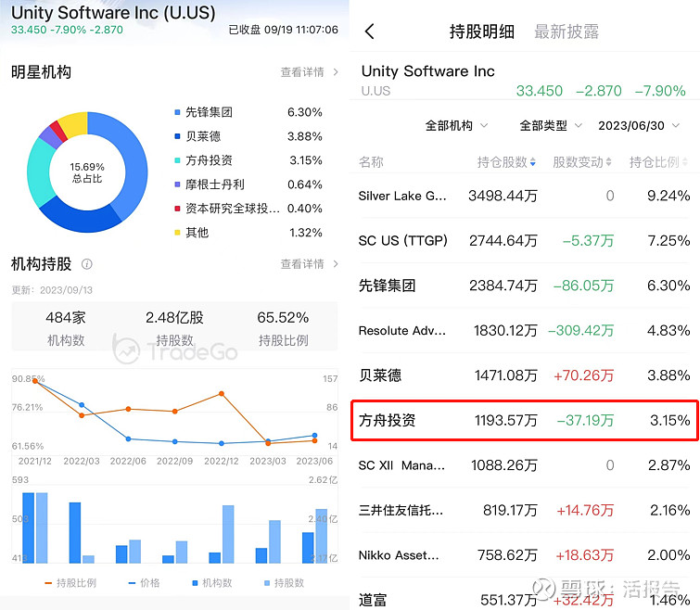Open the Nikko Asset... holdings row

(x=524, y=555)
